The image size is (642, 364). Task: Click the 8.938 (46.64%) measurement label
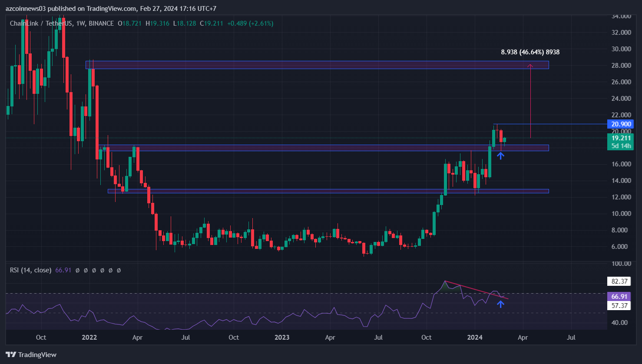[x=530, y=52]
